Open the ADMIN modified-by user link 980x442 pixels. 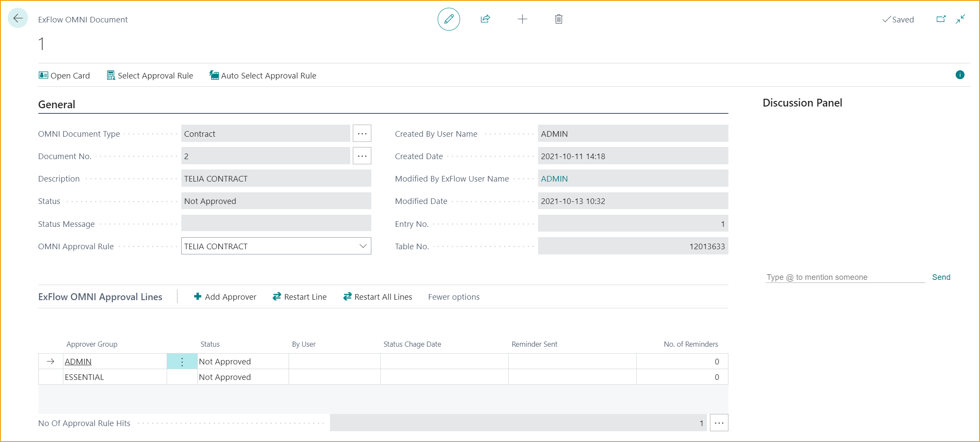click(x=554, y=178)
